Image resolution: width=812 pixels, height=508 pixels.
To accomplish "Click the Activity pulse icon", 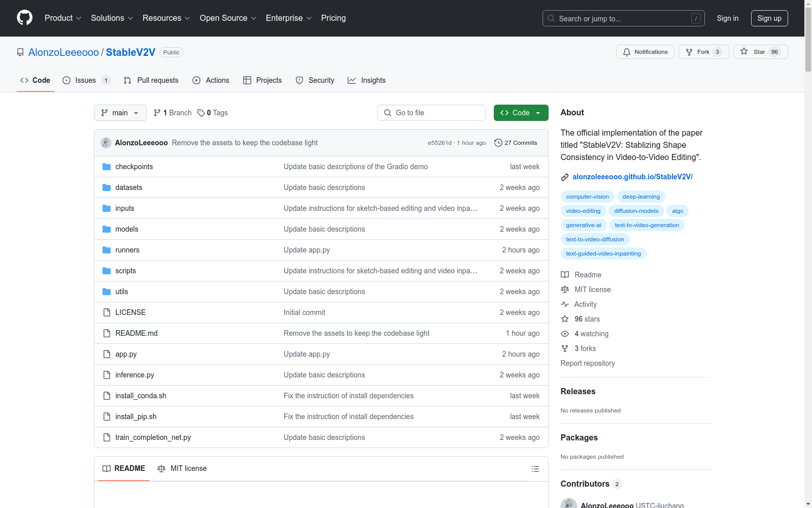I will (x=565, y=304).
